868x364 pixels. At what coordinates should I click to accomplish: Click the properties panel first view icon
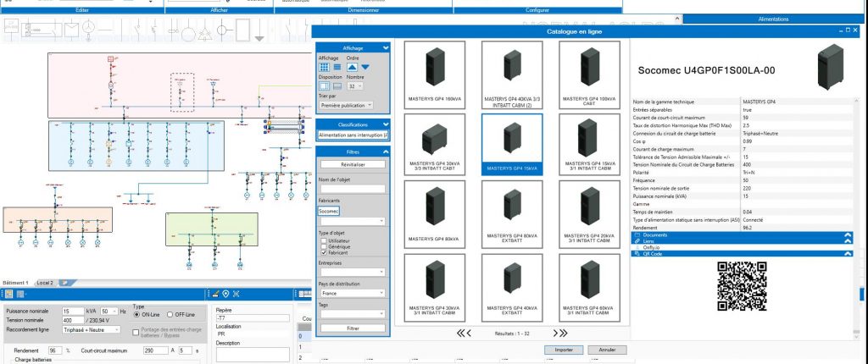(9, 294)
